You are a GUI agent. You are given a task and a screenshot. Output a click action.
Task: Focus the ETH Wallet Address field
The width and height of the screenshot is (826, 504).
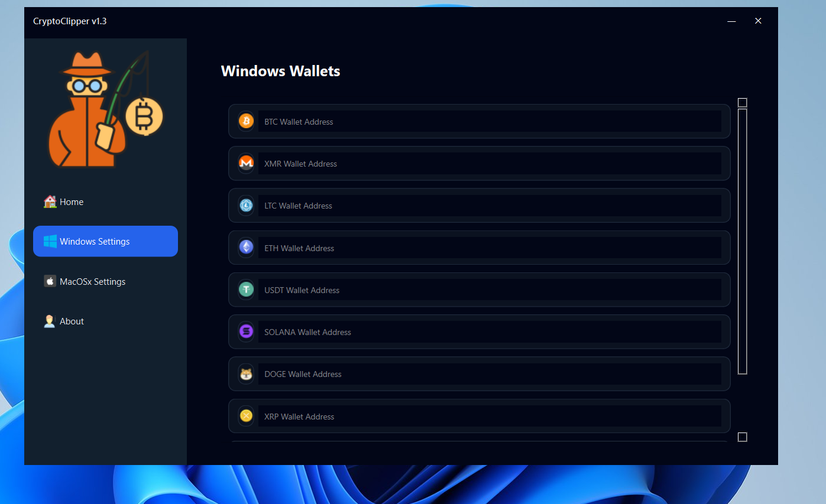pos(490,248)
